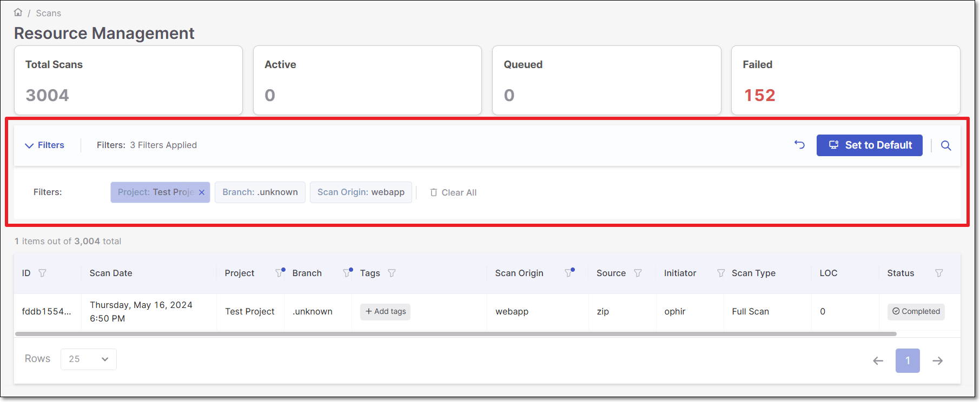The width and height of the screenshot is (980, 402).
Task: Select page 1 in pagination
Action: pos(907,361)
